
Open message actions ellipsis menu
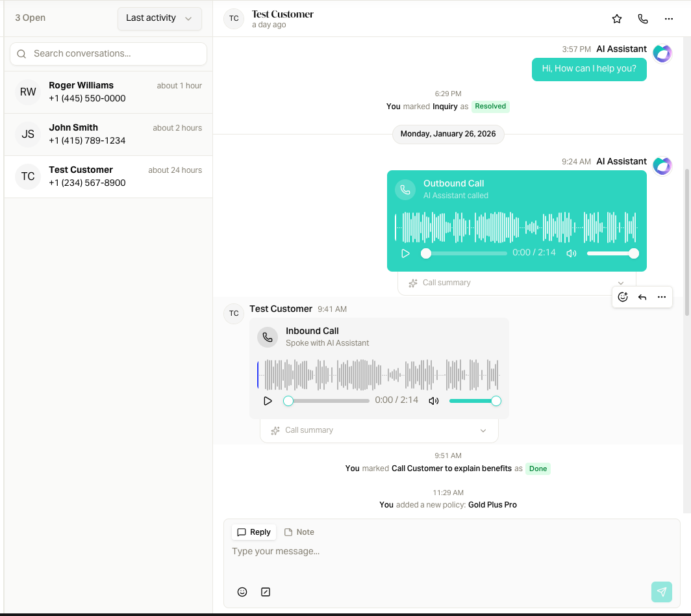(662, 297)
